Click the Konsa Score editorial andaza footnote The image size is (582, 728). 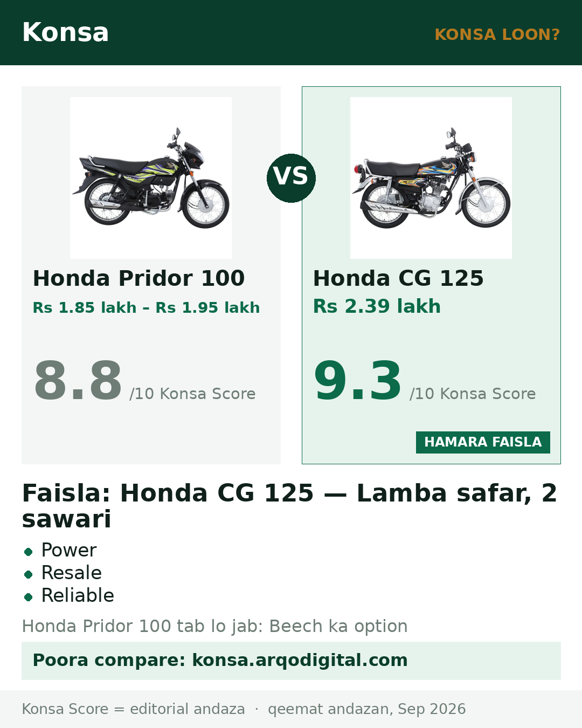pos(133,709)
